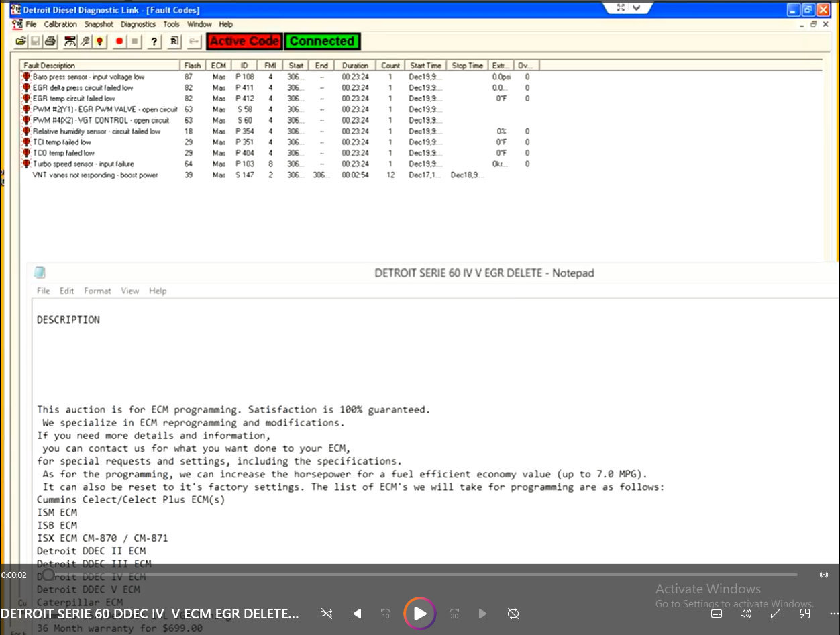The width and height of the screenshot is (840, 635).
Task: Open the Diagnostics menu
Action: pyautogui.click(x=138, y=24)
